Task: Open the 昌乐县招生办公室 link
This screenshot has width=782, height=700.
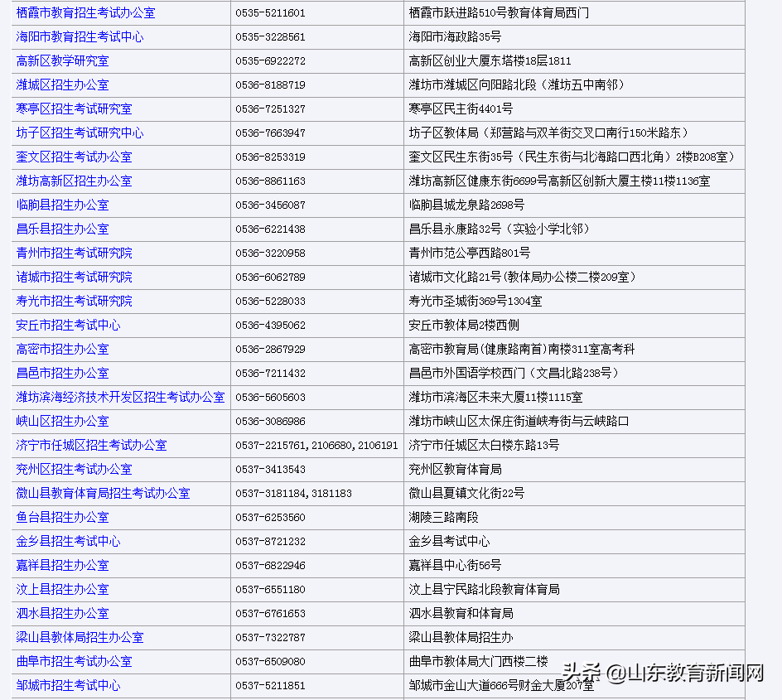Action: (62, 229)
